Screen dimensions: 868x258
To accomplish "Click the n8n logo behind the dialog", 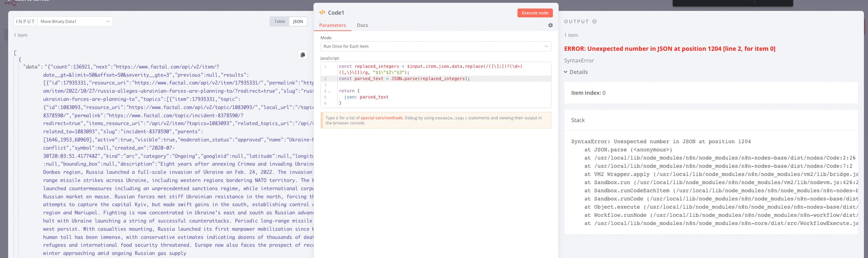I will tap(10, 3).
